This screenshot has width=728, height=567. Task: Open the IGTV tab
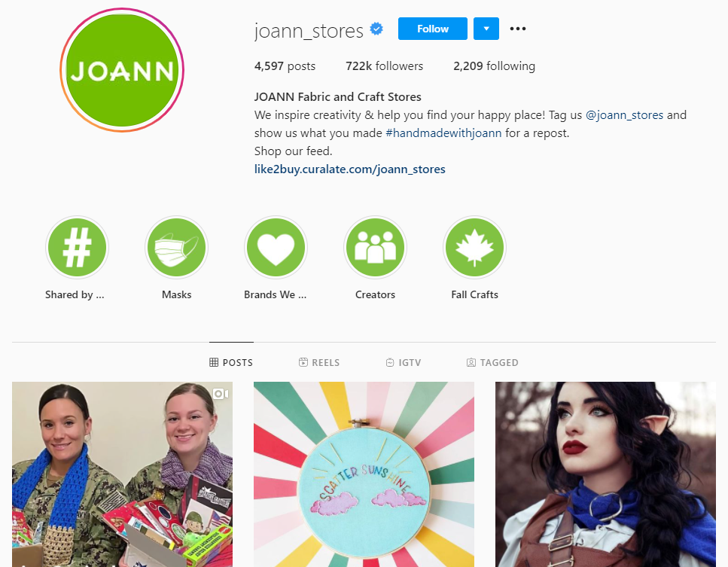click(404, 362)
